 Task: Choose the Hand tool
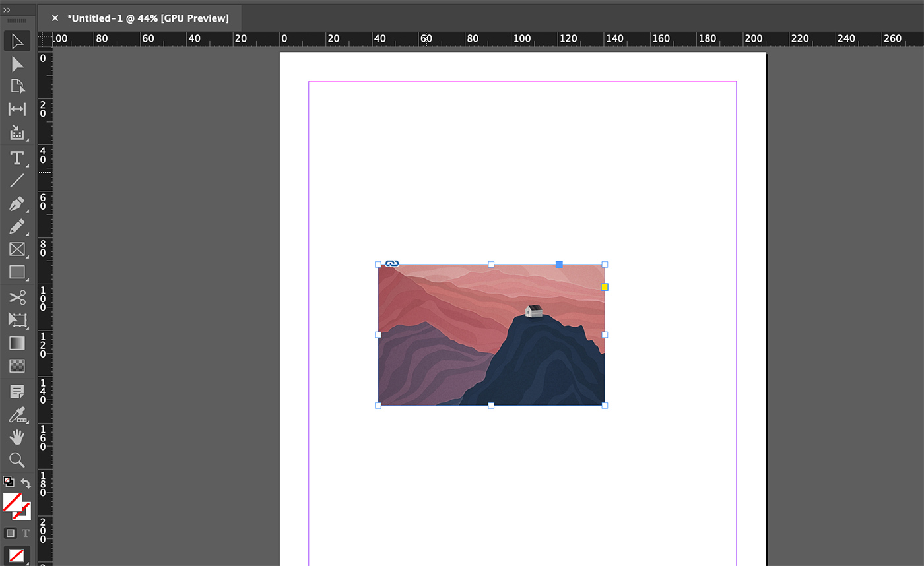click(x=17, y=437)
